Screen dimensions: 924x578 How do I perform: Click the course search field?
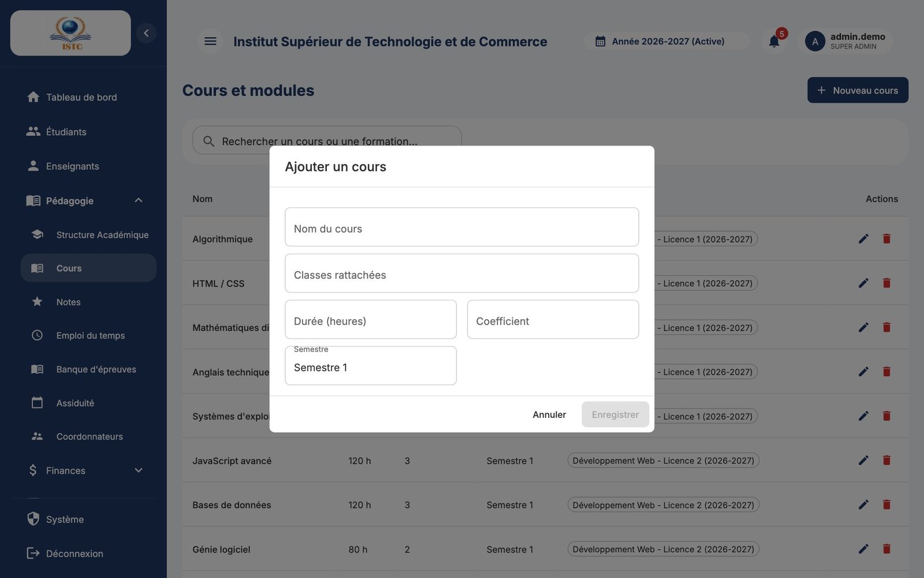(327, 140)
